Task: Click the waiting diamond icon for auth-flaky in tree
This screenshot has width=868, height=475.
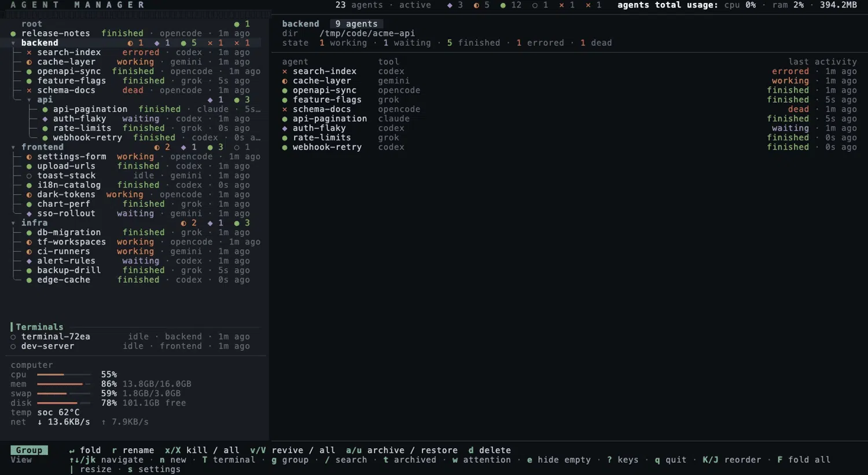Action: [45, 119]
